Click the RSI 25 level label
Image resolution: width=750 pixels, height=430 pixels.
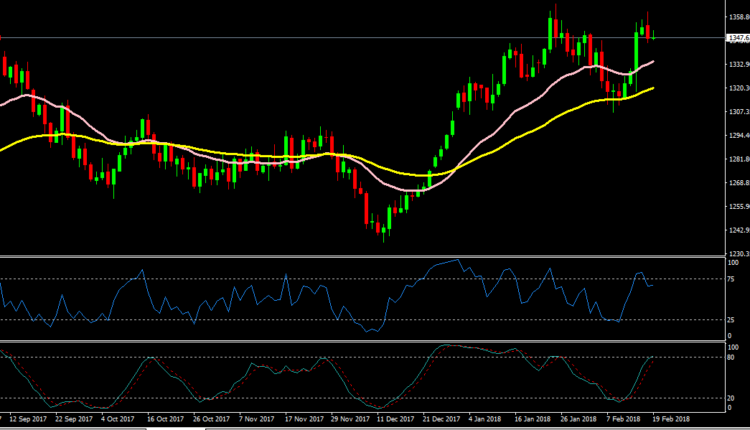click(732, 320)
